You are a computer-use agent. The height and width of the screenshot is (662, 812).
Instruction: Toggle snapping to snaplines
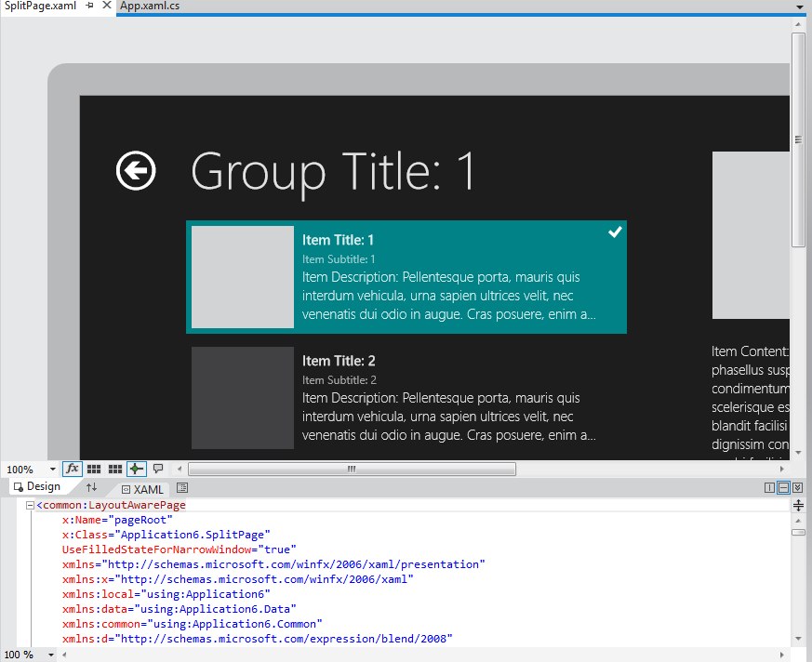137,469
